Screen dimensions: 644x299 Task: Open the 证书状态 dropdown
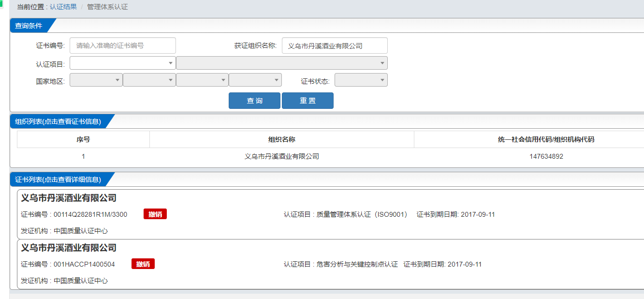pyautogui.click(x=361, y=80)
